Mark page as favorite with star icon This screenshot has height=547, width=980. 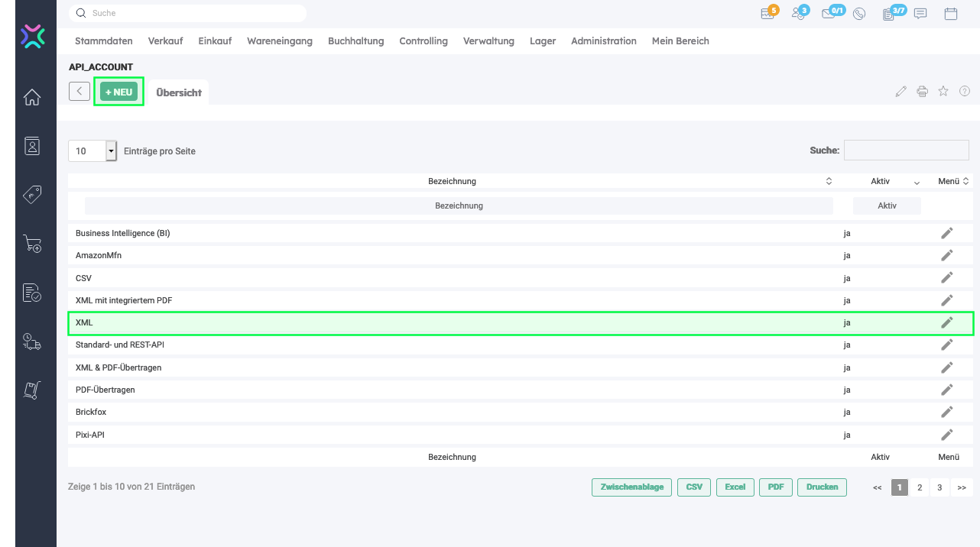[x=943, y=92]
